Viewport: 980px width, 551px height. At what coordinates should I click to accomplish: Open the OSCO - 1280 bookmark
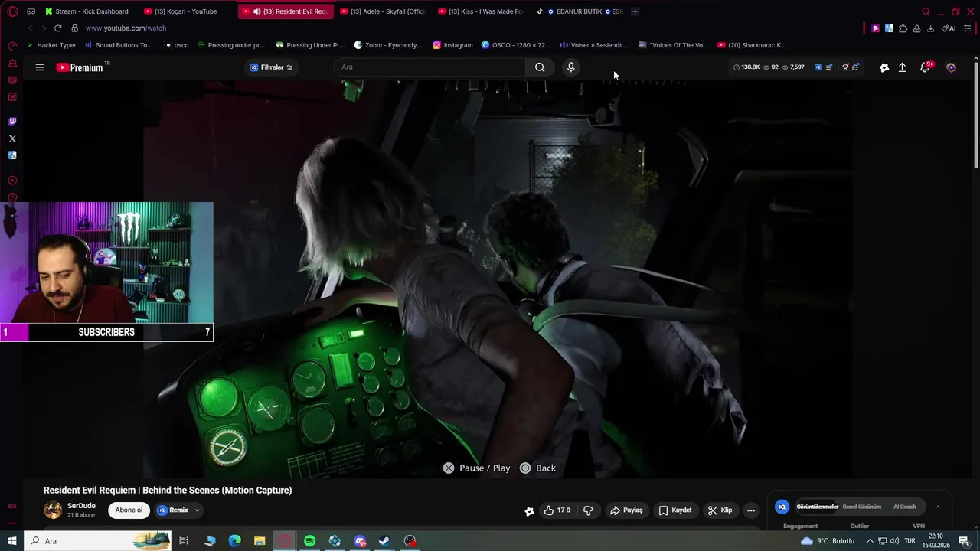pyautogui.click(x=515, y=45)
